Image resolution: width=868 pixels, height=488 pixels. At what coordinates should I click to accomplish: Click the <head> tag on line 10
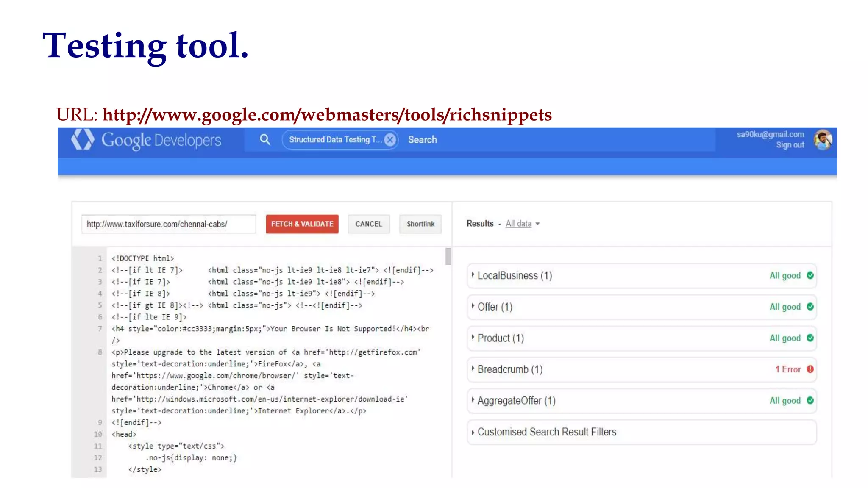coord(124,434)
